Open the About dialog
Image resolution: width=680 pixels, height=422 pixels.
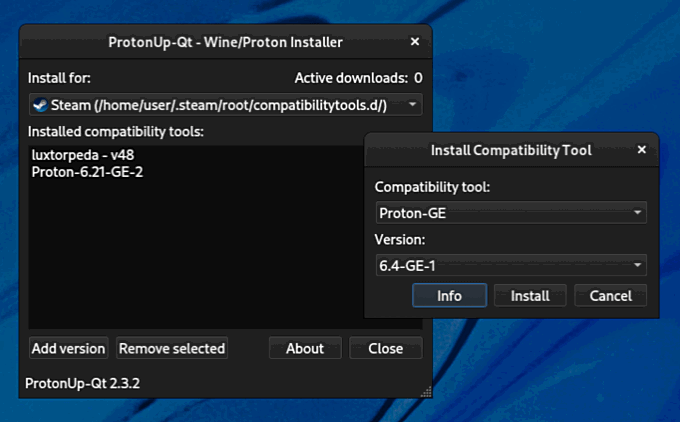[305, 348]
